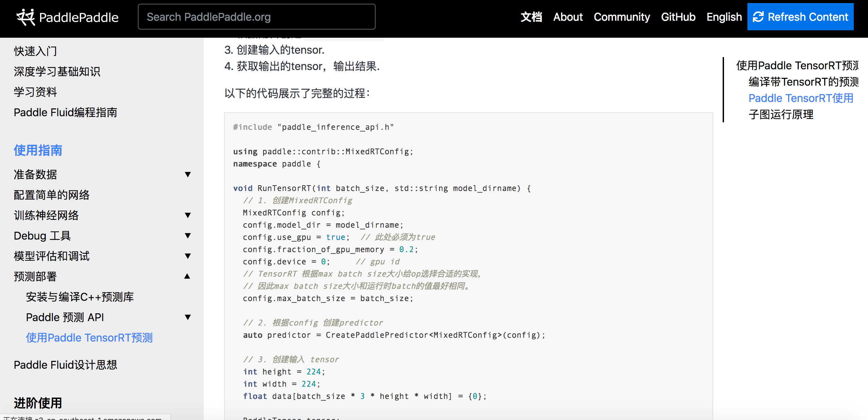This screenshot has height=420, width=868.
Task: Click the PaddlePaddle logo icon
Action: coord(26,17)
